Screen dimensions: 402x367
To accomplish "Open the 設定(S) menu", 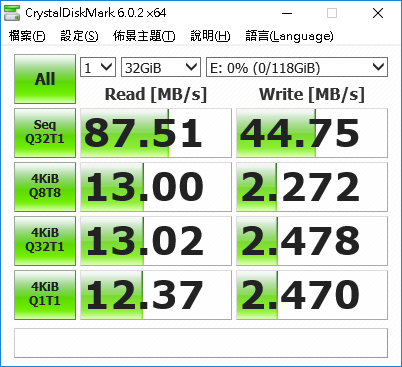I will (x=79, y=36).
